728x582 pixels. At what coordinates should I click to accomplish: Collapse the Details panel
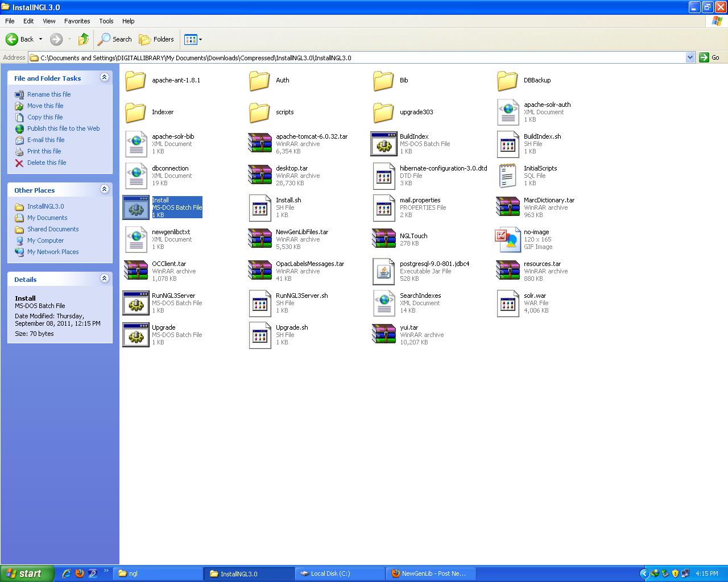tap(104, 278)
